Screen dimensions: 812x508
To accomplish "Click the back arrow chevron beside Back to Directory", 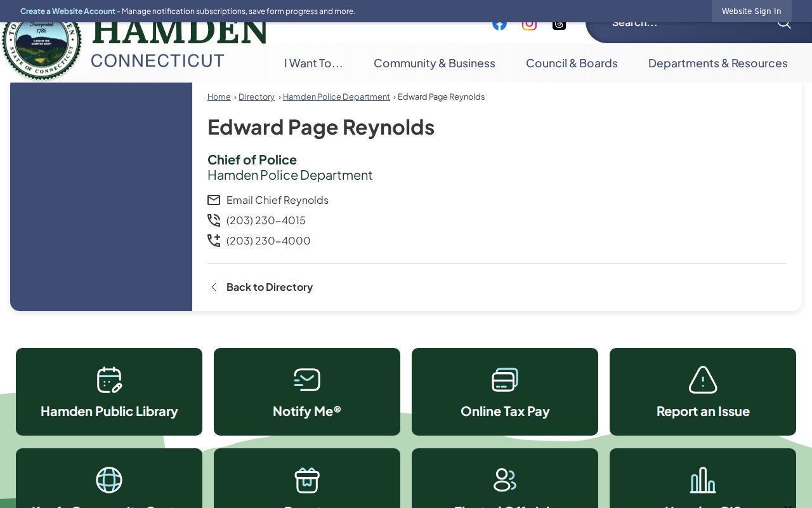I will [214, 287].
